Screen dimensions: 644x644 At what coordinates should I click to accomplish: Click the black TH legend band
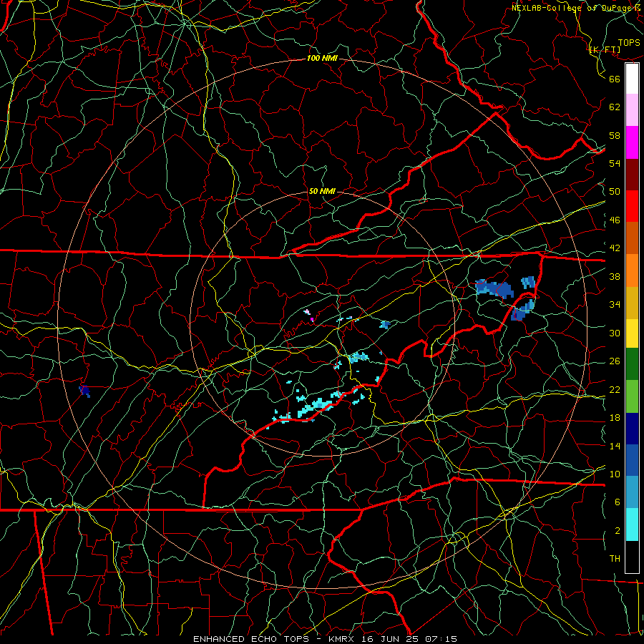click(632, 557)
